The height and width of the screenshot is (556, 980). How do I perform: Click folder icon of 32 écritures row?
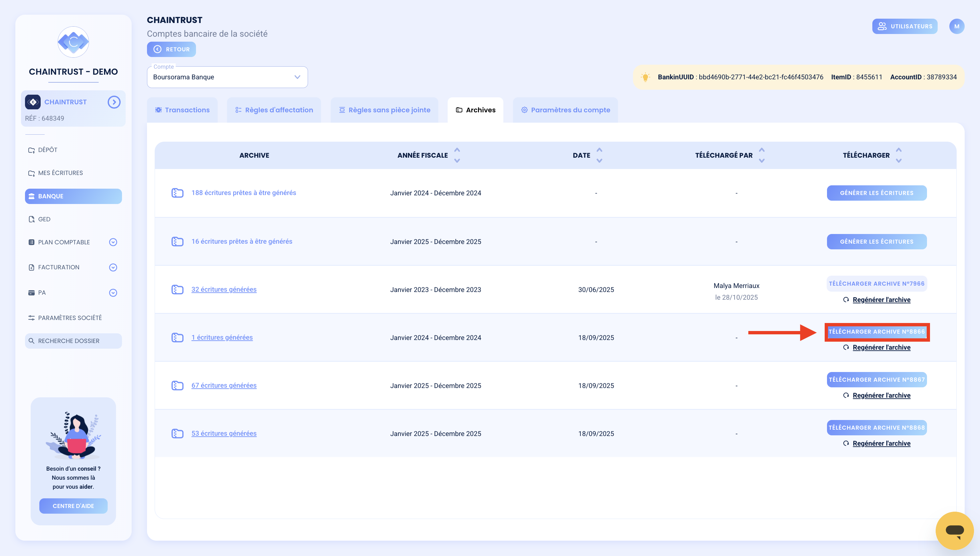pyautogui.click(x=177, y=289)
